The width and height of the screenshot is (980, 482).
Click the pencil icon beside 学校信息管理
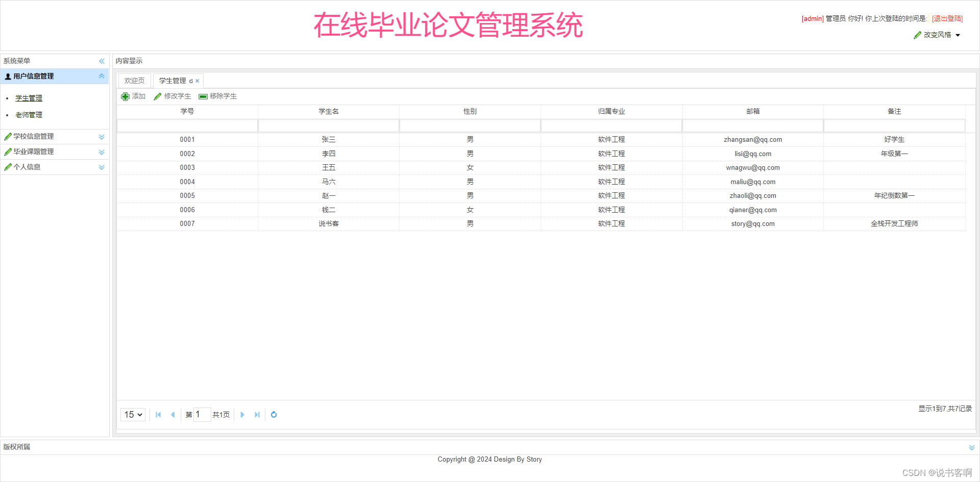8,137
